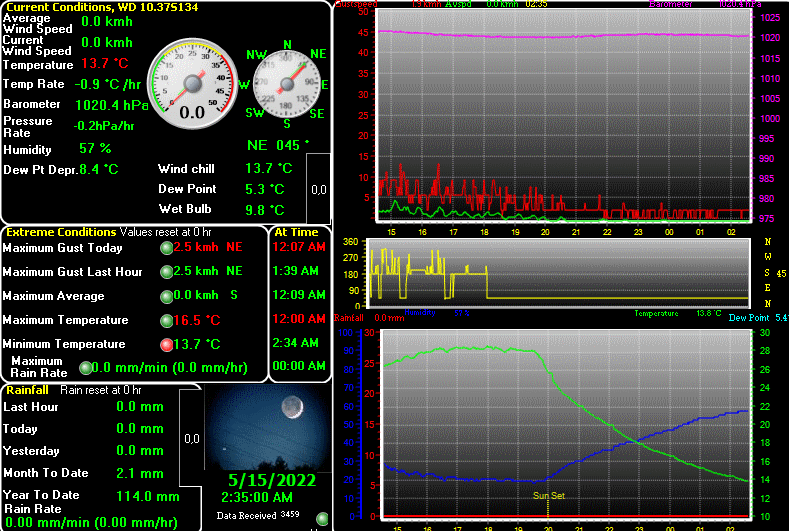The height and width of the screenshot is (531, 789).
Task: Click the Gustspeed legend label on wind graph
Action: [356, 4]
